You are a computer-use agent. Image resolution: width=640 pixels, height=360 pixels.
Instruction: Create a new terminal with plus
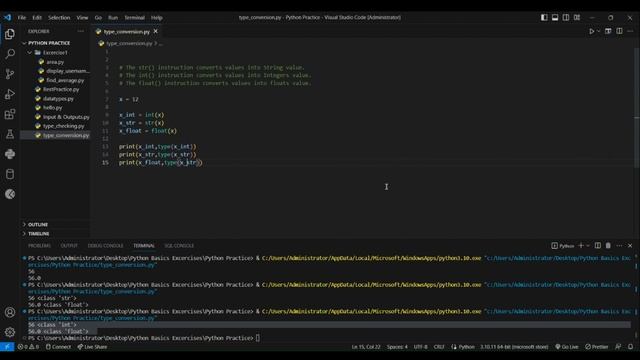pos(581,246)
